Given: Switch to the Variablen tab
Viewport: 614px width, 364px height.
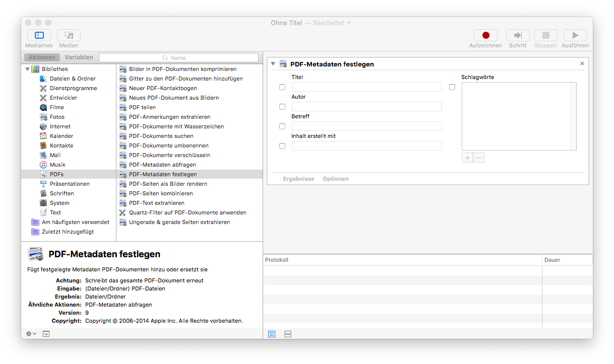Looking at the screenshot, I should click(x=79, y=57).
